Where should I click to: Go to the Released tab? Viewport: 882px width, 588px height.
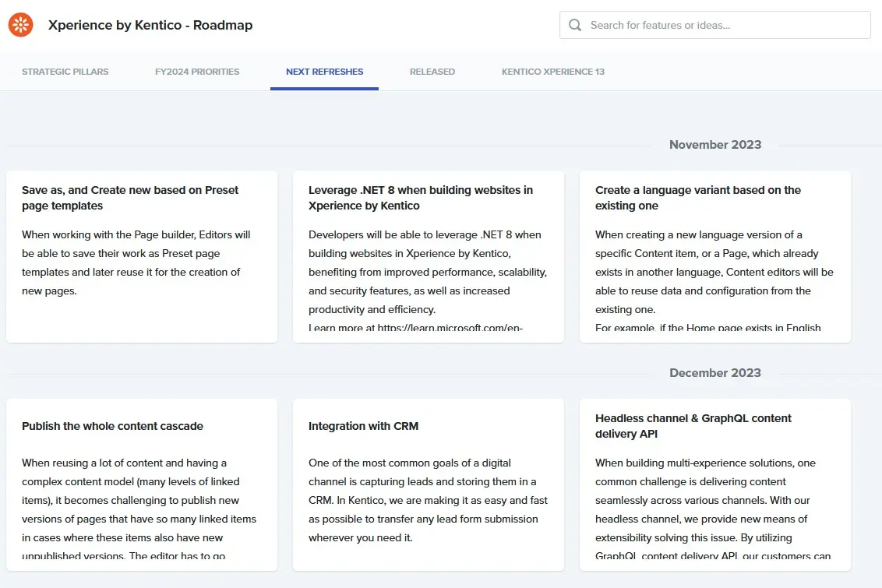[432, 72]
